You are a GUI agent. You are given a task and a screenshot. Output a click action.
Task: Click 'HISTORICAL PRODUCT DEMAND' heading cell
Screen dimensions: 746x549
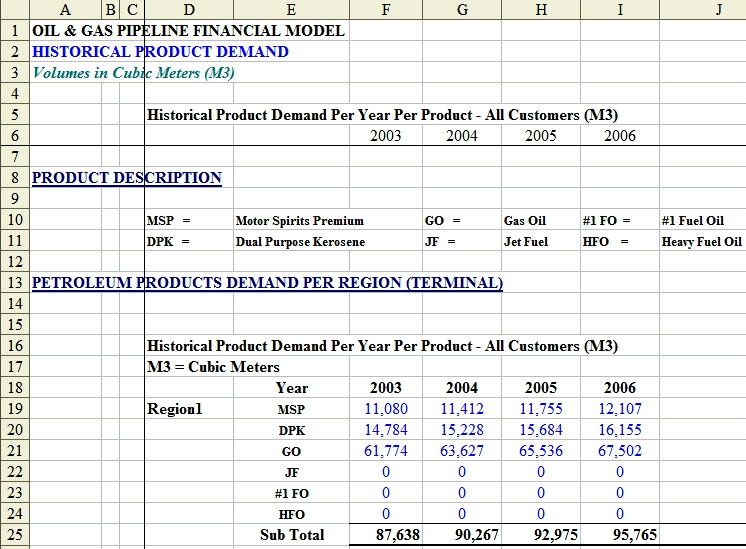(x=160, y=52)
